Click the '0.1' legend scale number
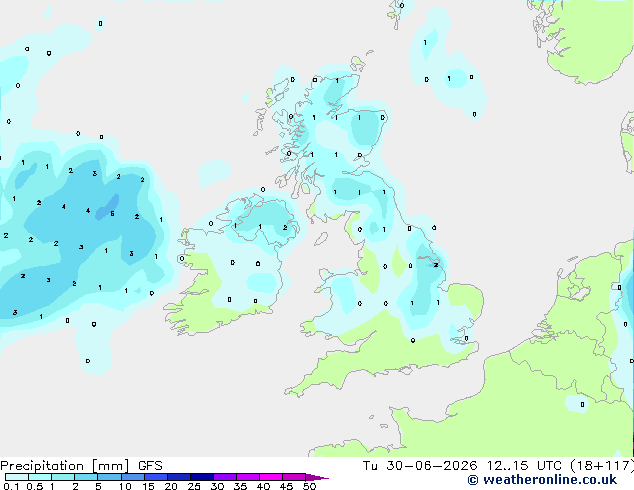Viewport: 634px width, 490px height. (x=11, y=486)
